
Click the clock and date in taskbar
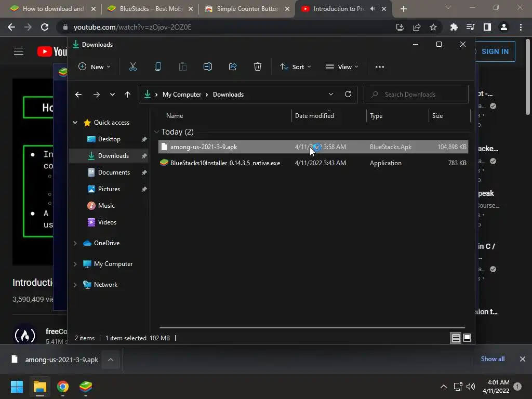coord(496,387)
